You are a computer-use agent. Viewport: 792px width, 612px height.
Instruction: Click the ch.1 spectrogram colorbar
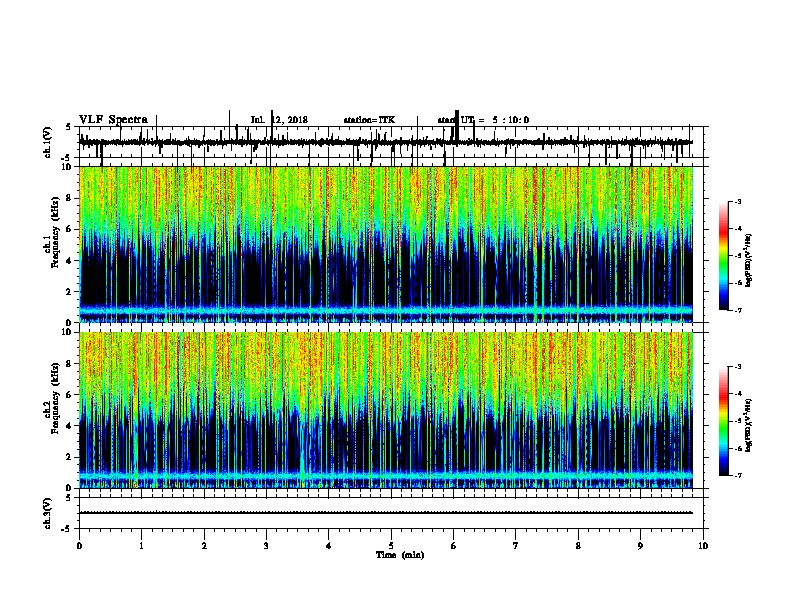click(724, 256)
